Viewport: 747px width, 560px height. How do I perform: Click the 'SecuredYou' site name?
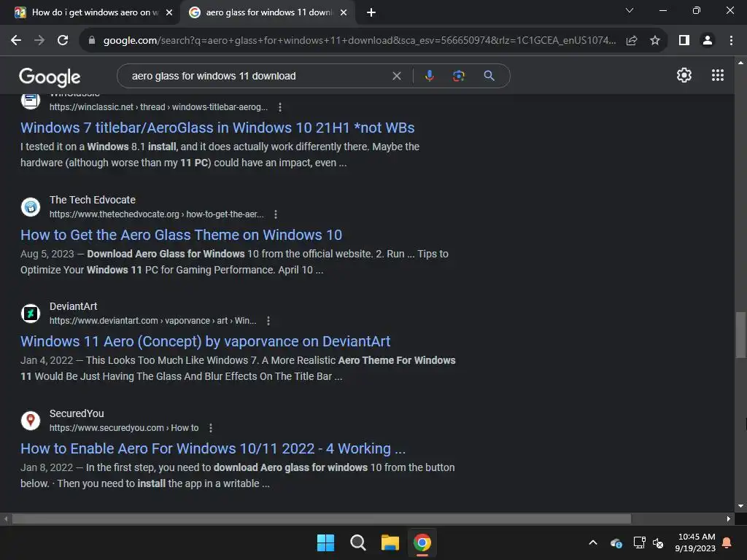(77, 413)
